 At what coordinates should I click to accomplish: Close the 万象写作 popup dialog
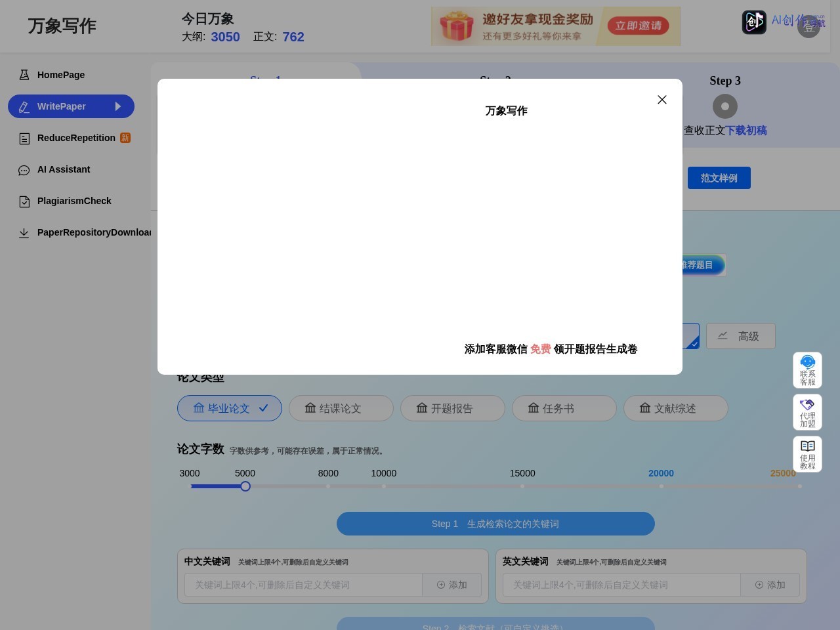coord(662,100)
